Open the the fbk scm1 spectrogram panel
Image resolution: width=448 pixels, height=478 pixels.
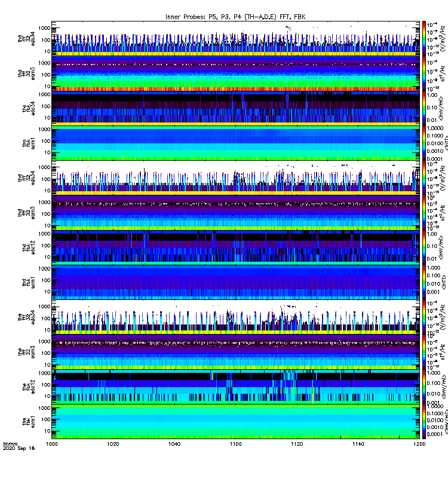coord(235,422)
